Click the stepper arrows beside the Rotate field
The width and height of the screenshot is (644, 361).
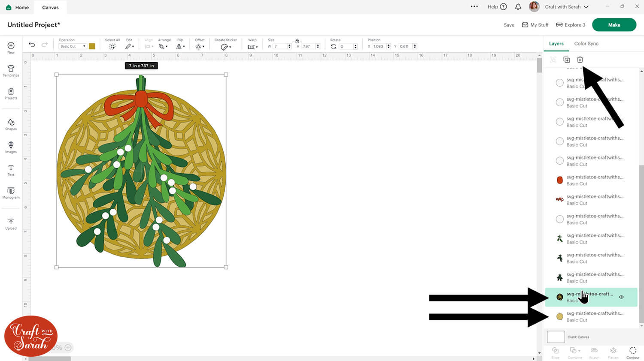pyautogui.click(x=355, y=46)
